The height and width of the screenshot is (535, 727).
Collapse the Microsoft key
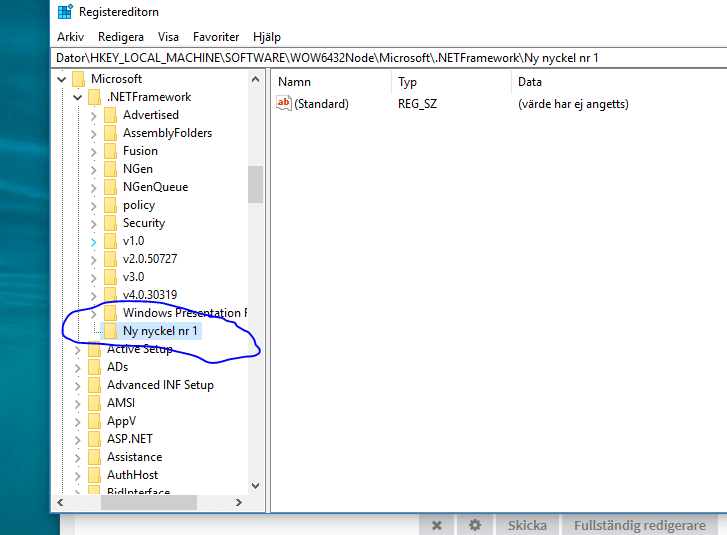[x=62, y=79]
